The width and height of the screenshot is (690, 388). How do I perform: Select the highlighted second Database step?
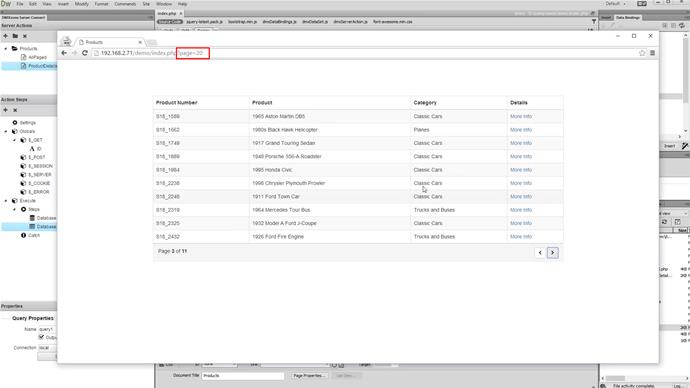[x=43, y=227]
